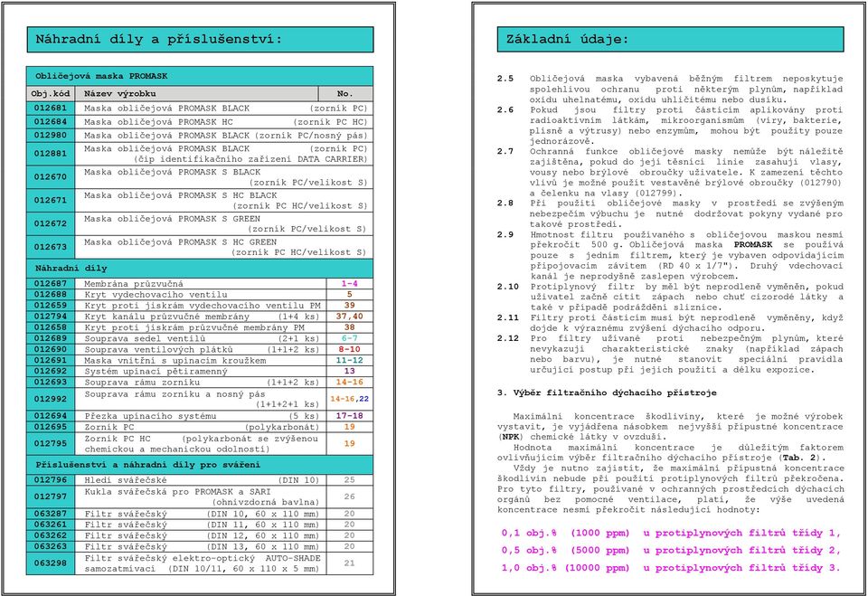Click the "No." column header
868x596 pixels.
(344, 94)
